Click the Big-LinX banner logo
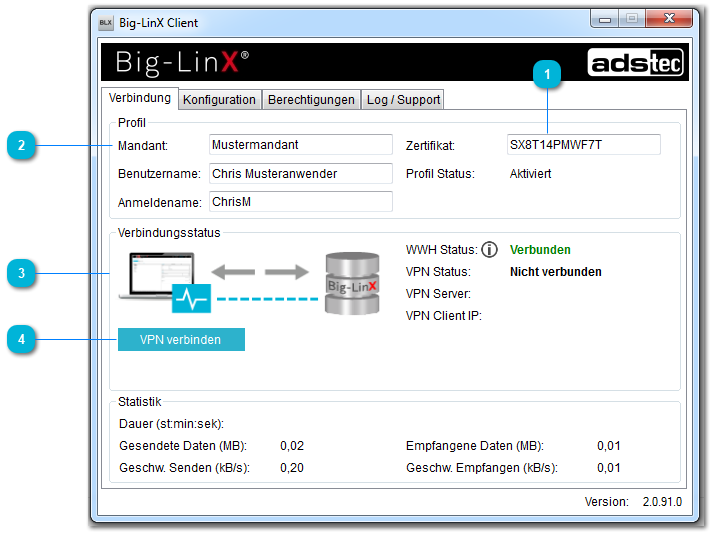Viewport: 713px width, 535px height. (182, 61)
